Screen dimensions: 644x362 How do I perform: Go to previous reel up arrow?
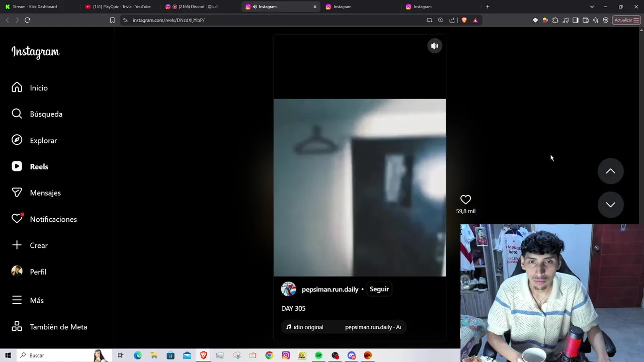(610, 171)
